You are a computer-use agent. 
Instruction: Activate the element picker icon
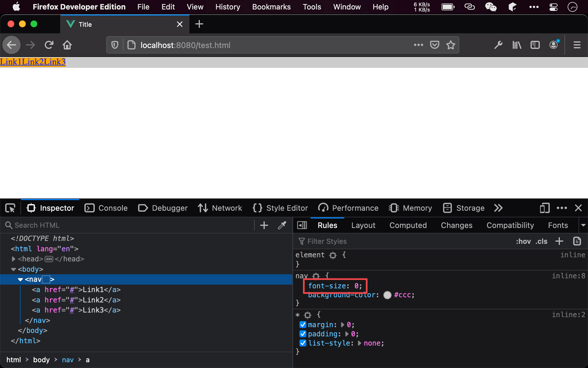click(x=10, y=208)
